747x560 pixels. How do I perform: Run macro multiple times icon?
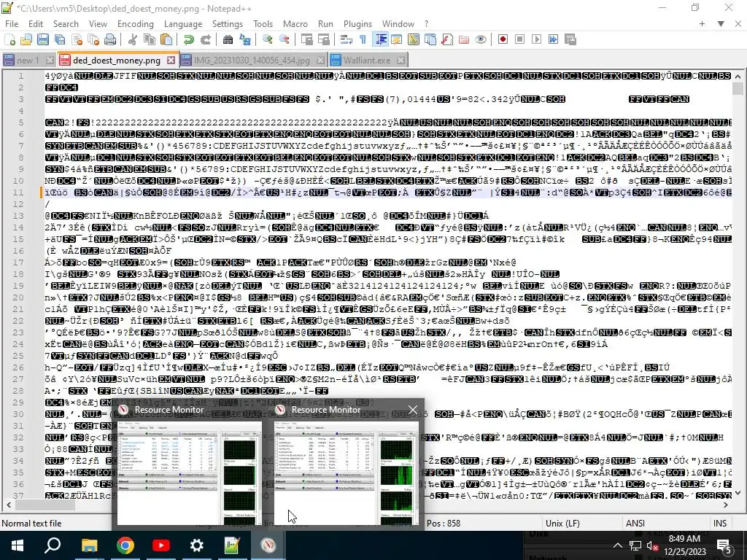(553, 39)
